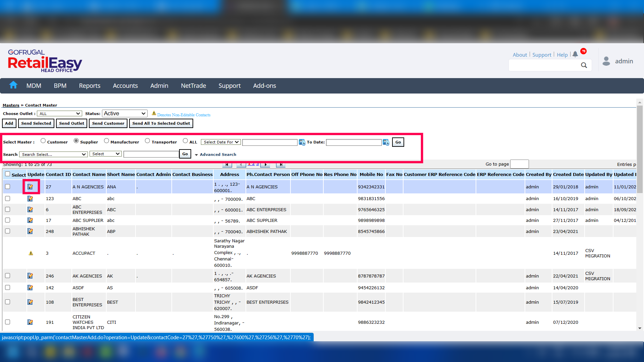Click the search magnifier icon
Viewport: 644px width, 362px height.
coord(584,65)
